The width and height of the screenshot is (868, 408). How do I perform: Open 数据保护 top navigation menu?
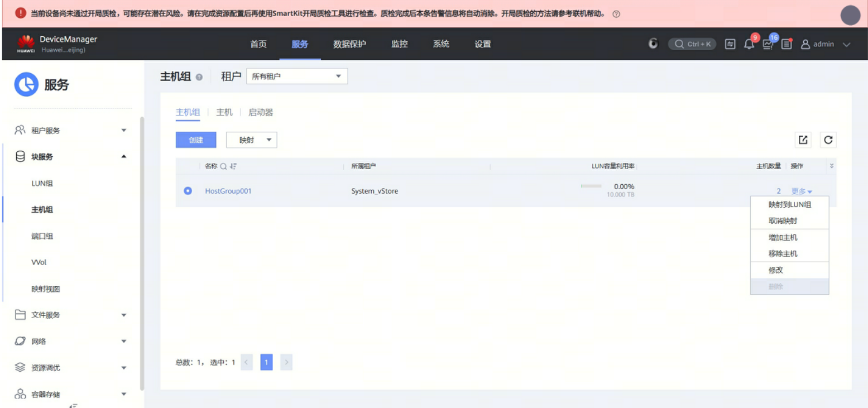pos(349,44)
